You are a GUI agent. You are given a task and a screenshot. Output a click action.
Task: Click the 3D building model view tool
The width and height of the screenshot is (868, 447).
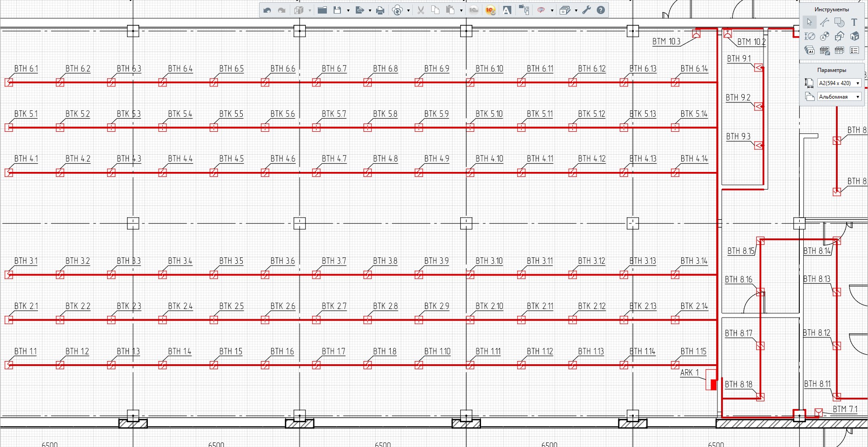pyautogui.click(x=854, y=36)
